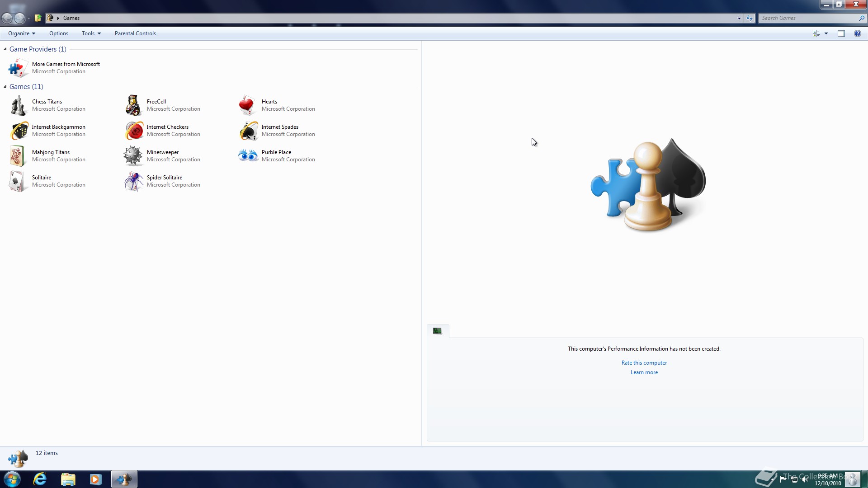Expand the Tools dropdown menu
This screenshot has height=488, width=868.
[x=91, y=33]
